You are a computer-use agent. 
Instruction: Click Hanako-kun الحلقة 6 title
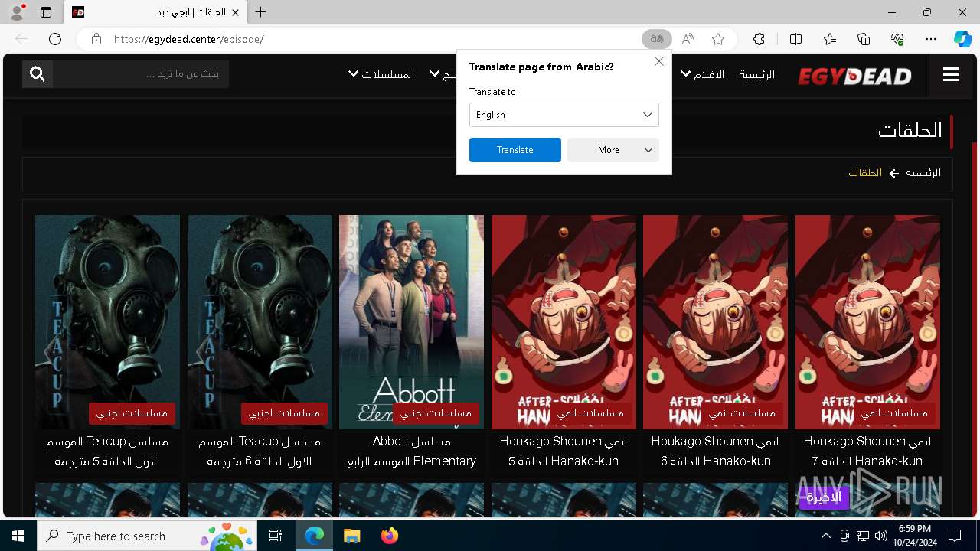pyautogui.click(x=715, y=452)
